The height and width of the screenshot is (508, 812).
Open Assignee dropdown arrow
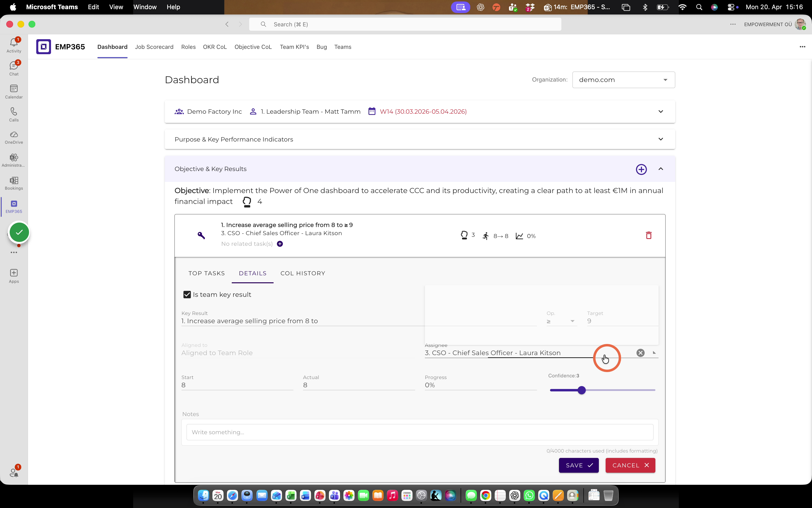click(x=654, y=353)
